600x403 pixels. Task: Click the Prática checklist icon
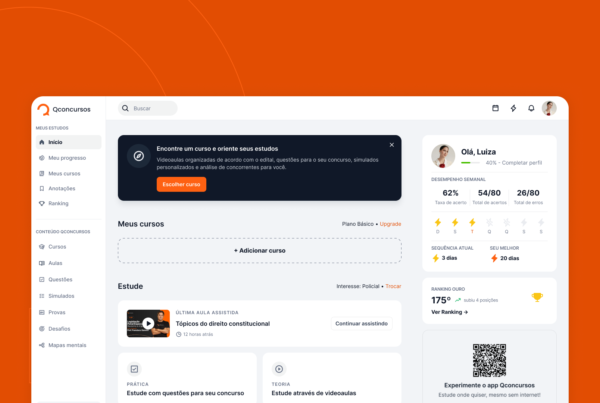134,369
